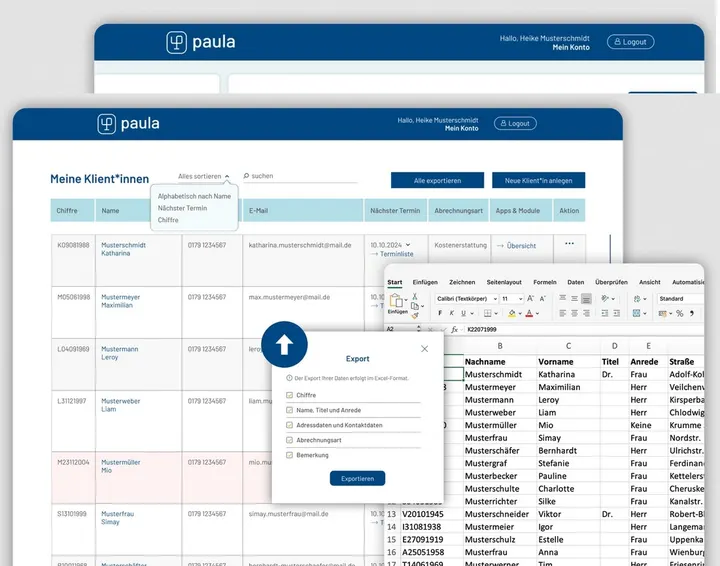Viewport: 720px width, 566px height.
Task: Click the highlighted bottom-align icon in Excel
Action: click(x=586, y=299)
